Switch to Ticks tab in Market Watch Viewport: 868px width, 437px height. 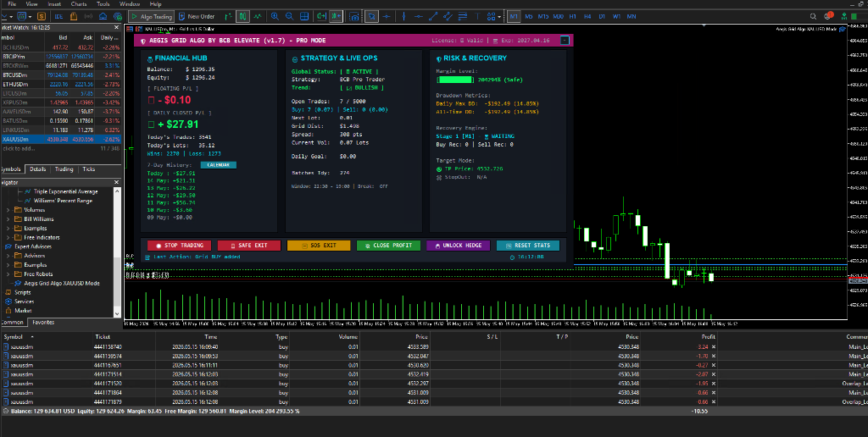coord(88,169)
